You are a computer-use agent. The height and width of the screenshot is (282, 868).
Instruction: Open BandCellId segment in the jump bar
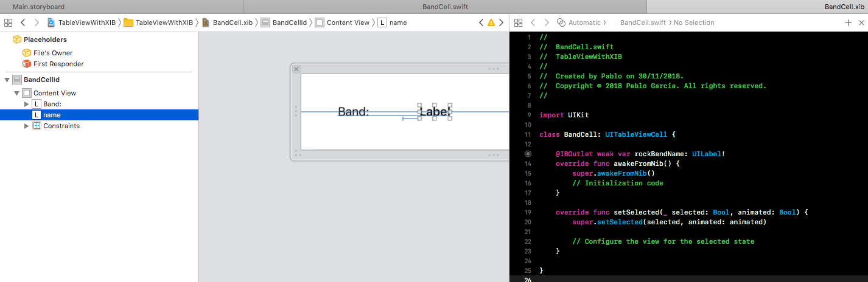(x=284, y=22)
